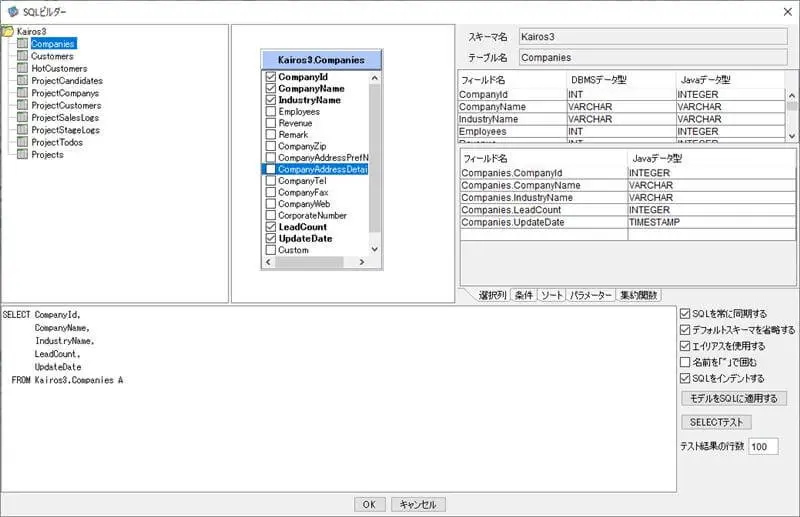This screenshot has width=800, height=517.
Task: Click the Kairos3 schema folder icon
Action: [8, 31]
